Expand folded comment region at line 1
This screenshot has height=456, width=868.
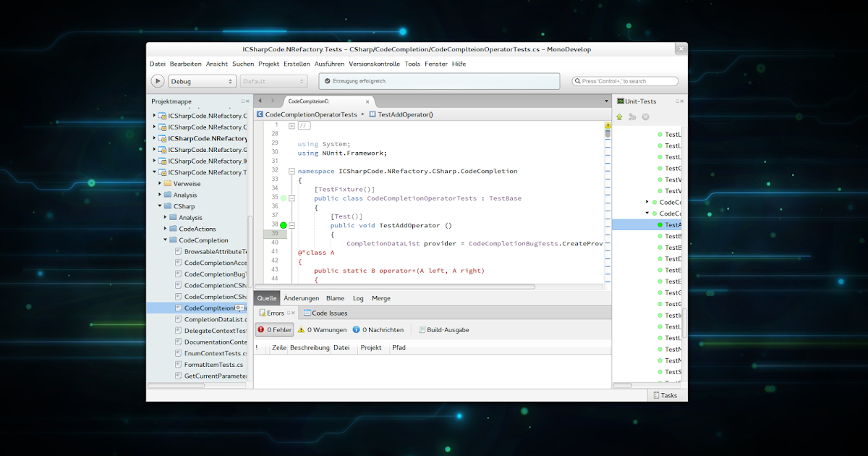click(x=292, y=126)
